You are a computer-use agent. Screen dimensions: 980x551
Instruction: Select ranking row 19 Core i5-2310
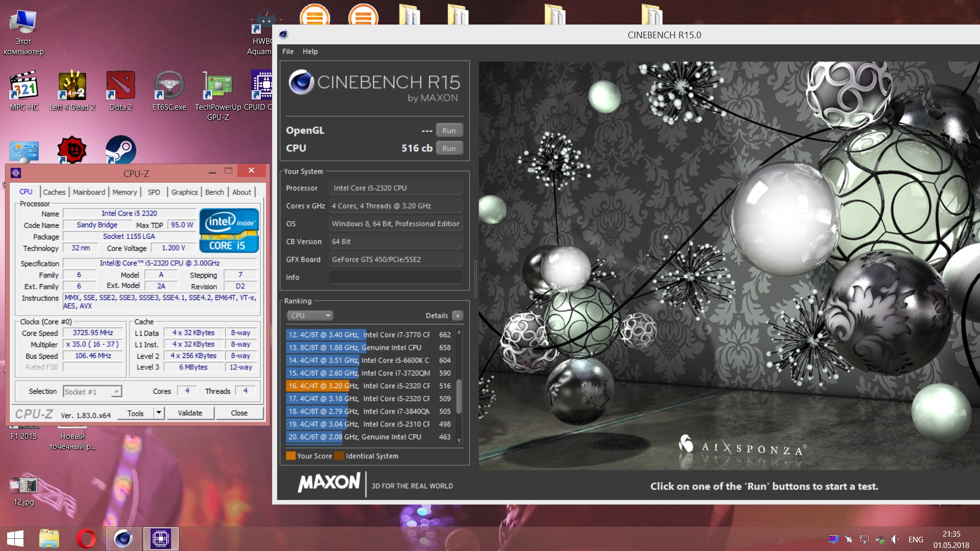370,424
